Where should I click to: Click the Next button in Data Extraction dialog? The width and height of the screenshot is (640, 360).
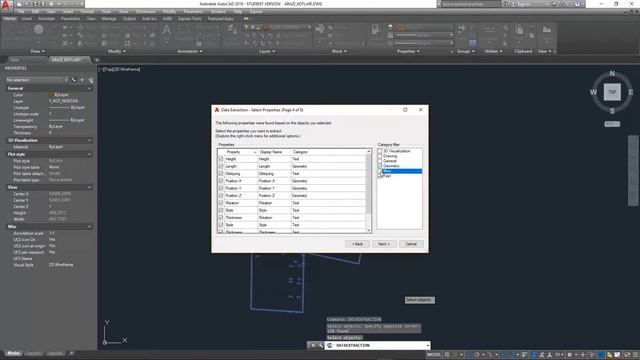384,244
